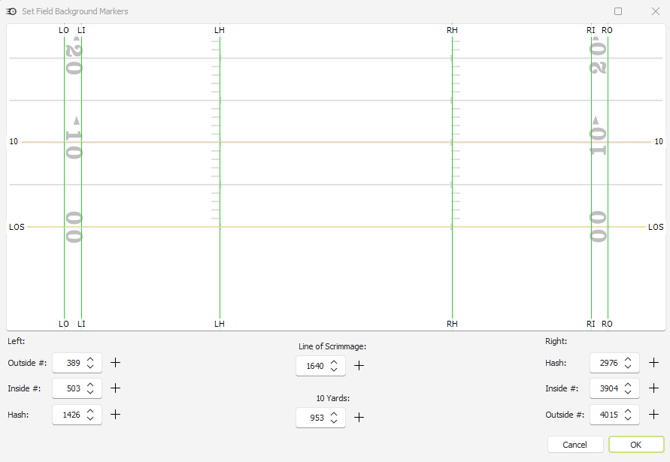
Task: Increase the Right Outside # value
Action: pos(628,411)
